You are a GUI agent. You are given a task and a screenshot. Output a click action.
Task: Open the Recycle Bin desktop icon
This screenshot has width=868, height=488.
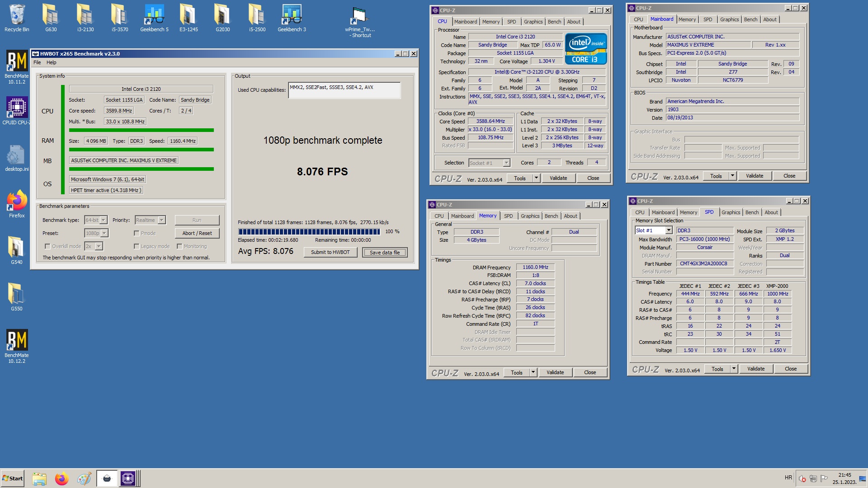tap(17, 18)
